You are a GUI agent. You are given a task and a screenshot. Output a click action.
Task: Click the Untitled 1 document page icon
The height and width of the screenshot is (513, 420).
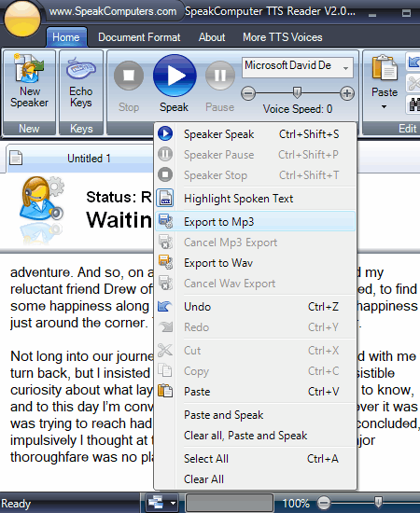(16, 158)
